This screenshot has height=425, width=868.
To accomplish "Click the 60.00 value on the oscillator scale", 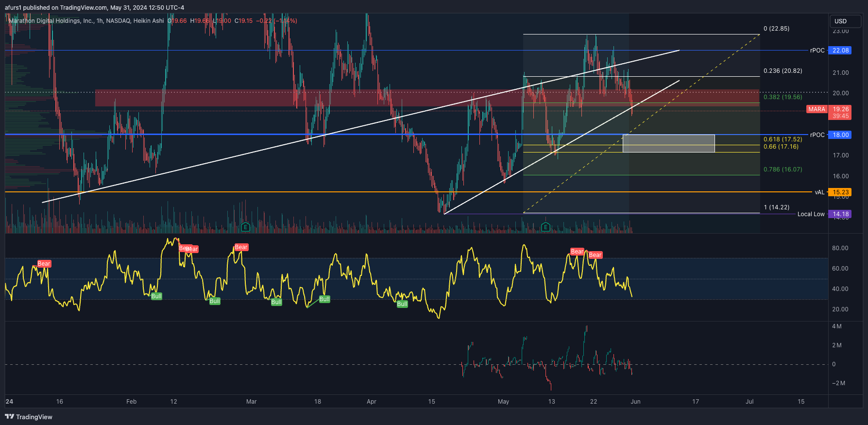I will tap(840, 269).
